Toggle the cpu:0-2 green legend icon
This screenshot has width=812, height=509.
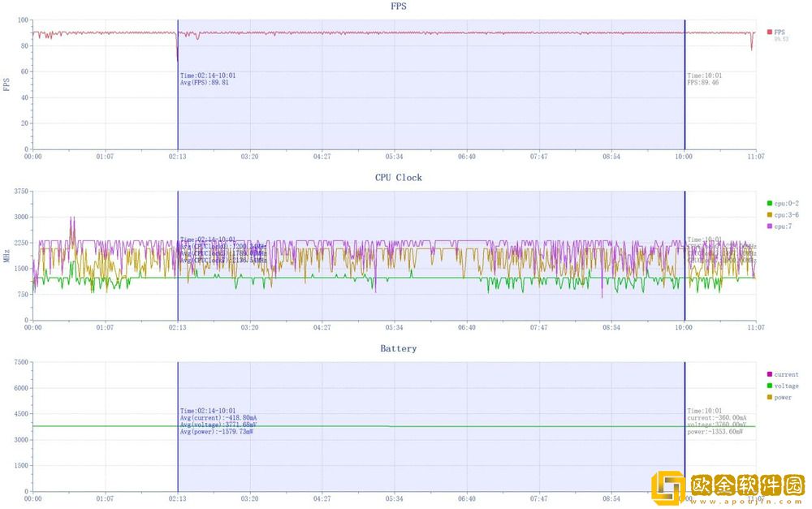coord(770,203)
